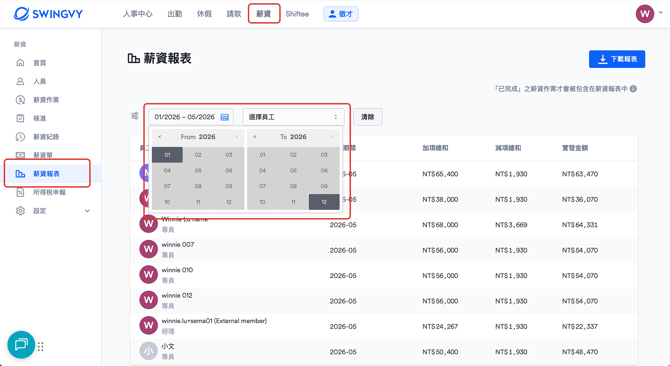Click the 所得稅申報 tax document icon
The width and height of the screenshot is (670, 366).
coord(20,192)
